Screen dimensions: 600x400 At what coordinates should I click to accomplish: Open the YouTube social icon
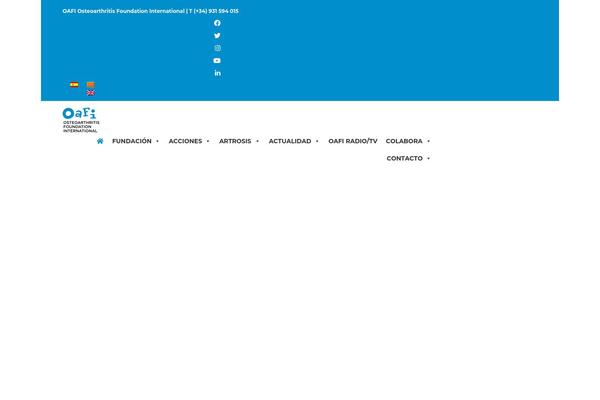point(217,60)
